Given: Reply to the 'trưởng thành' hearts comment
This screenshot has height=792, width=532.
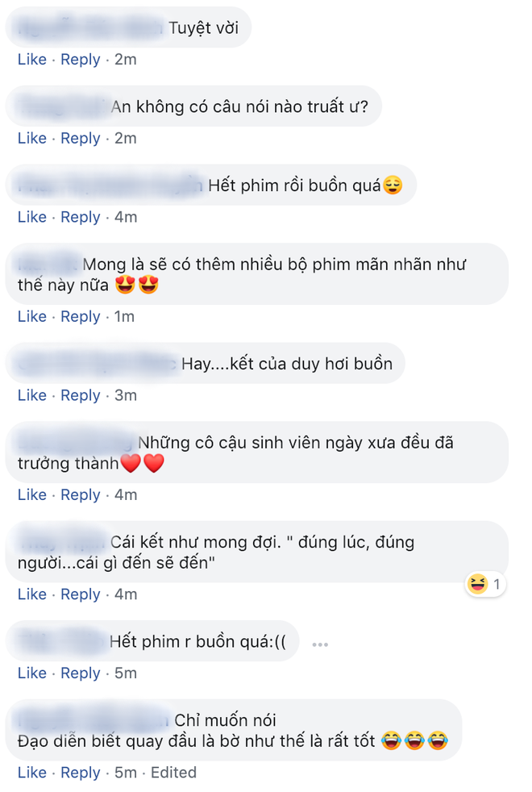Looking at the screenshot, I should (81, 495).
